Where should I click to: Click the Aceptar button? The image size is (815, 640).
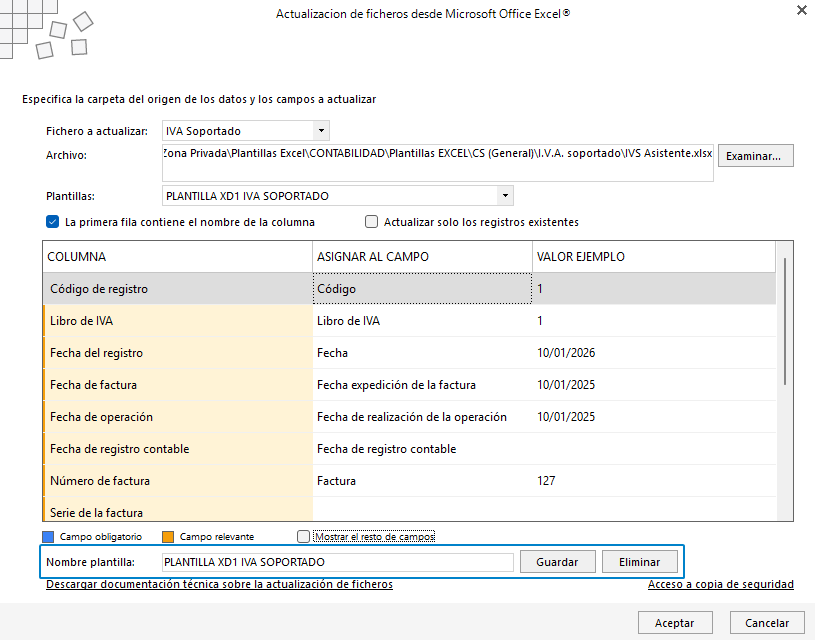675,623
